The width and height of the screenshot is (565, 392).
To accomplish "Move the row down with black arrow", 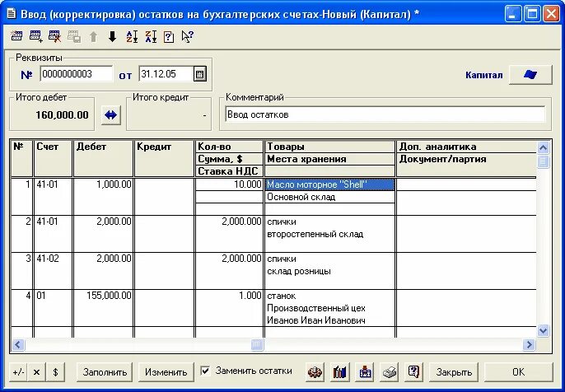I will pyautogui.click(x=112, y=36).
